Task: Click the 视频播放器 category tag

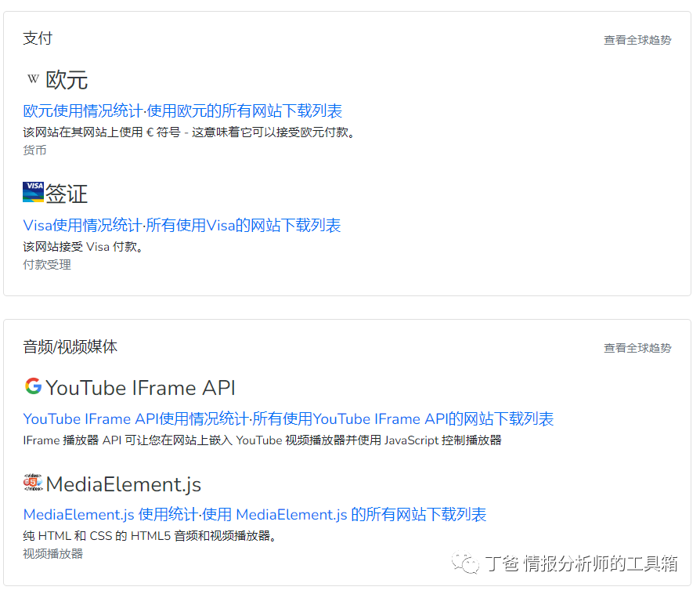Action: coord(52,554)
